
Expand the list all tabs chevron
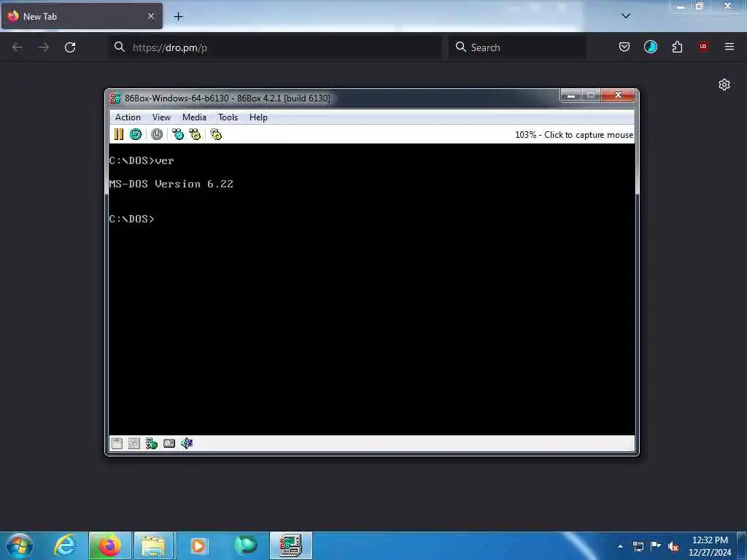[626, 16]
